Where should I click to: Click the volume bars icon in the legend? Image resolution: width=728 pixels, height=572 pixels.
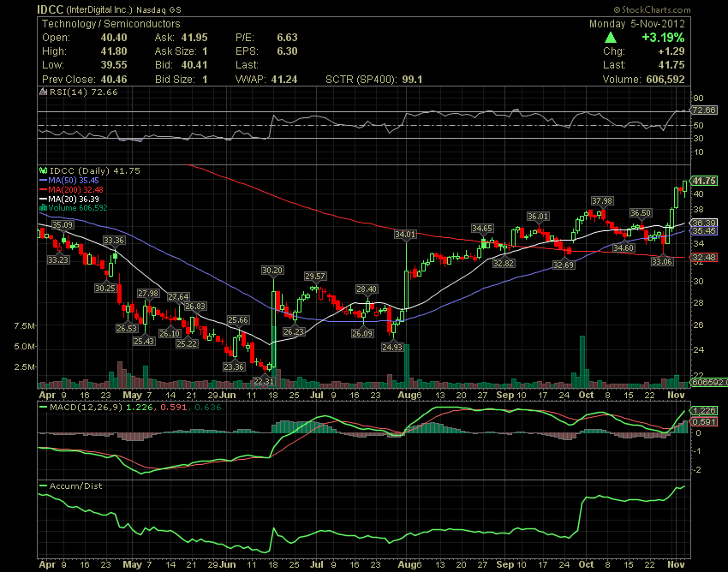(x=44, y=208)
